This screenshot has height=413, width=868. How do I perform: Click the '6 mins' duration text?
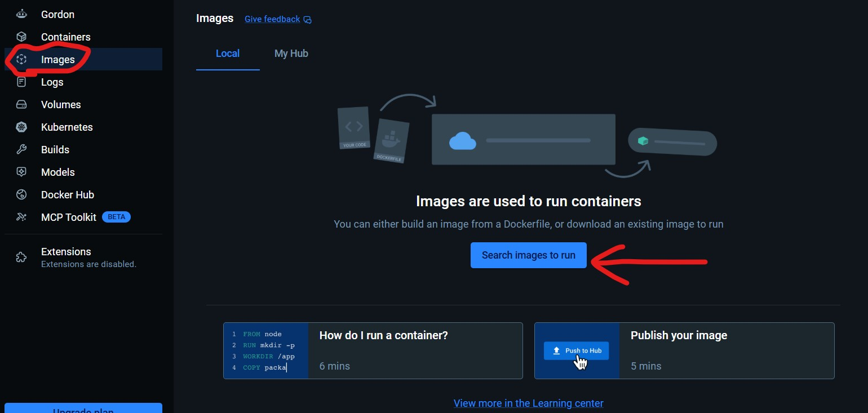pos(335,366)
